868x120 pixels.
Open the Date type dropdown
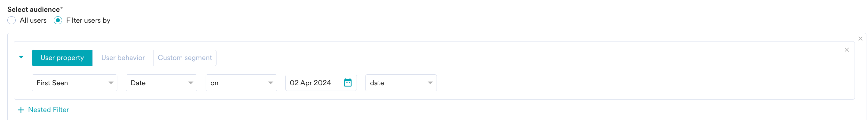tap(162, 83)
